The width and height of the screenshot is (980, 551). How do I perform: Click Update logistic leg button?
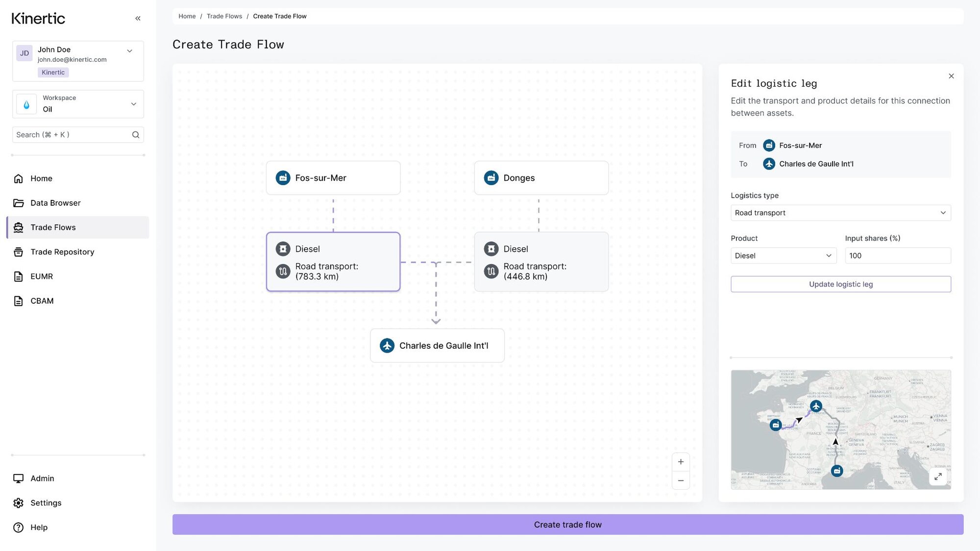pyautogui.click(x=840, y=284)
